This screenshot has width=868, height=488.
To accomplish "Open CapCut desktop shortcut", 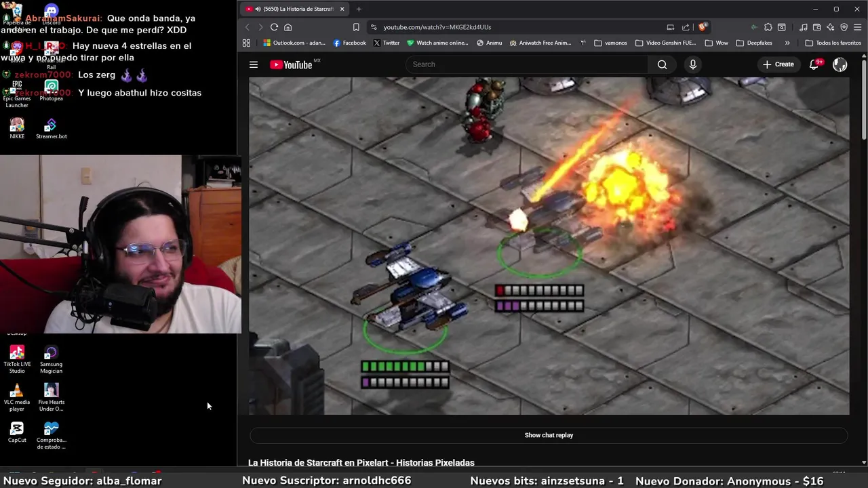I will pyautogui.click(x=17, y=432).
